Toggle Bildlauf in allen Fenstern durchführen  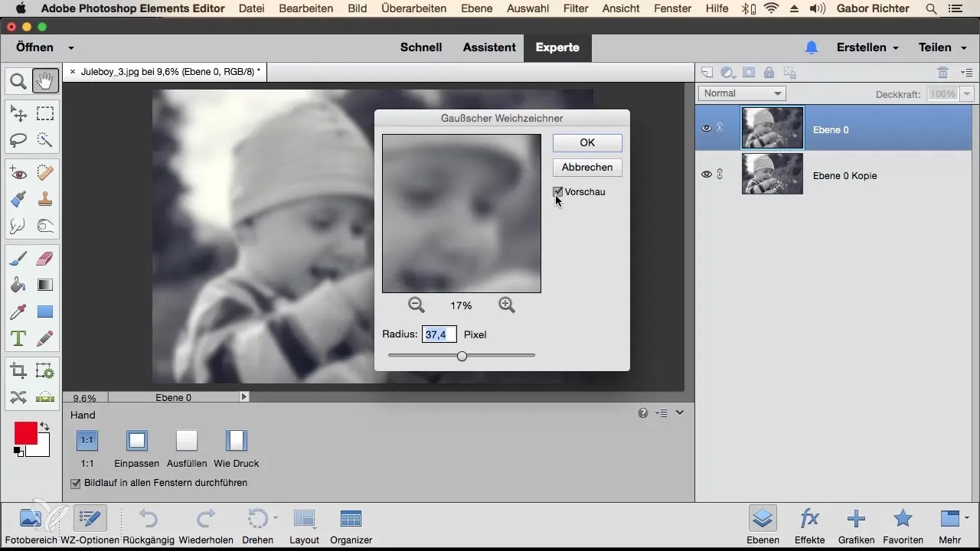pos(76,484)
